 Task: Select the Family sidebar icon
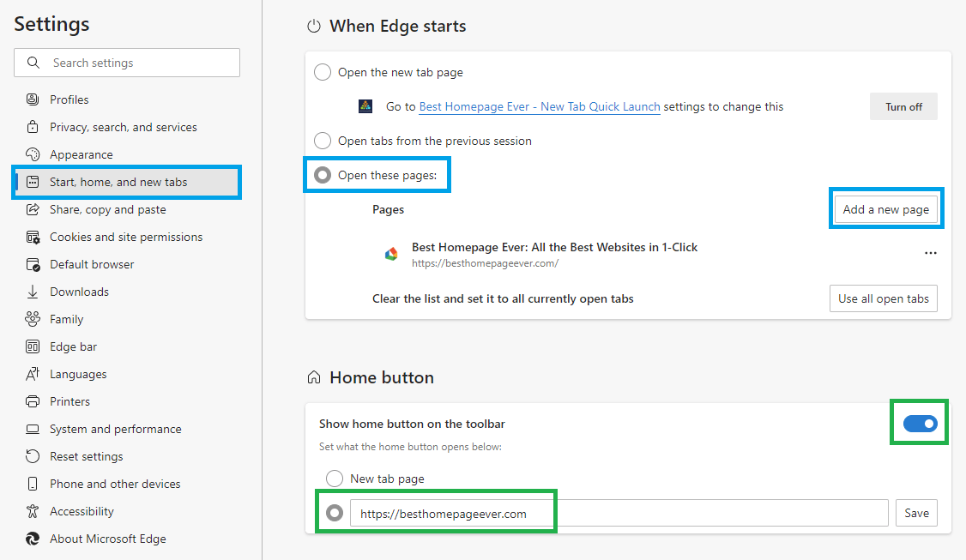tap(31, 319)
